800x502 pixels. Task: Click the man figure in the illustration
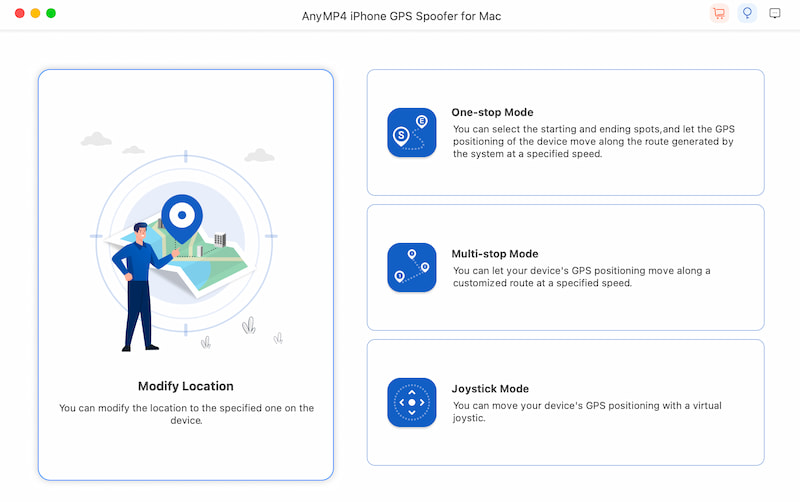[142, 285]
